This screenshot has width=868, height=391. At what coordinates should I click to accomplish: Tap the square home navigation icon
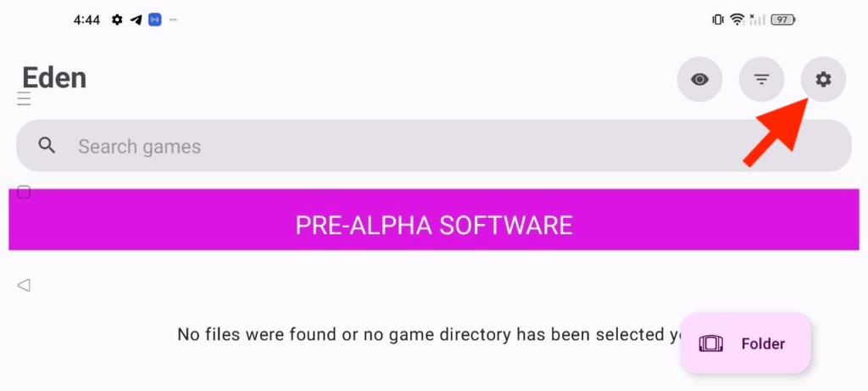(24, 193)
